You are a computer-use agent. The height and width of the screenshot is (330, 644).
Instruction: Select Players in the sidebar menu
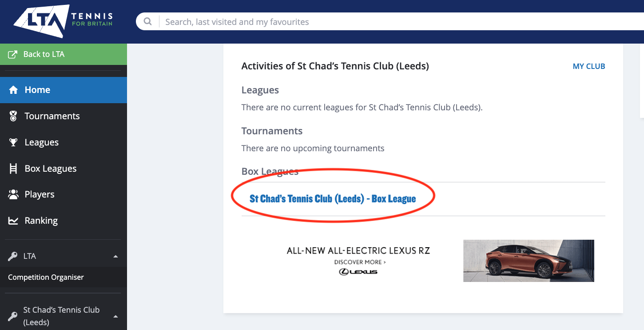coord(40,194)
